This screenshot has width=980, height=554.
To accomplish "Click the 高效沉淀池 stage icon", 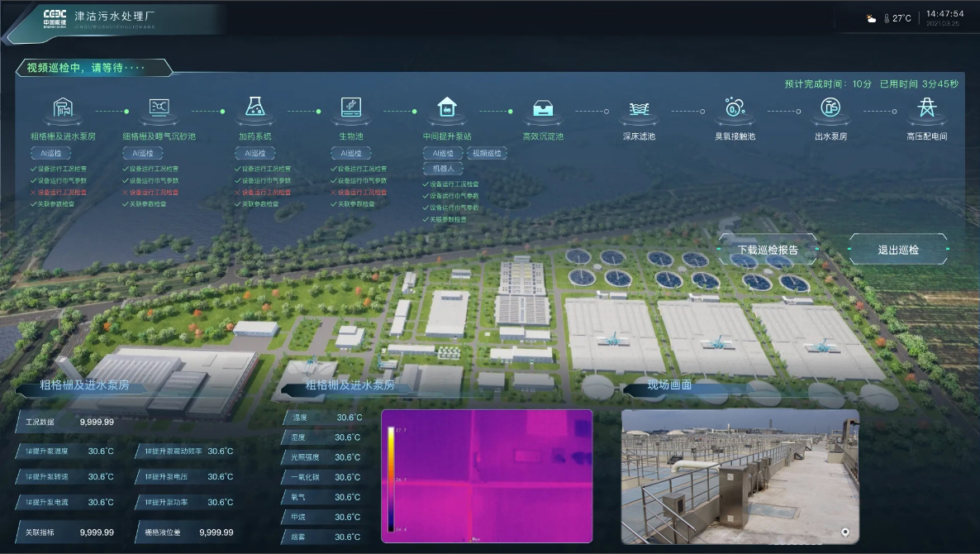I will coord(543,109).
